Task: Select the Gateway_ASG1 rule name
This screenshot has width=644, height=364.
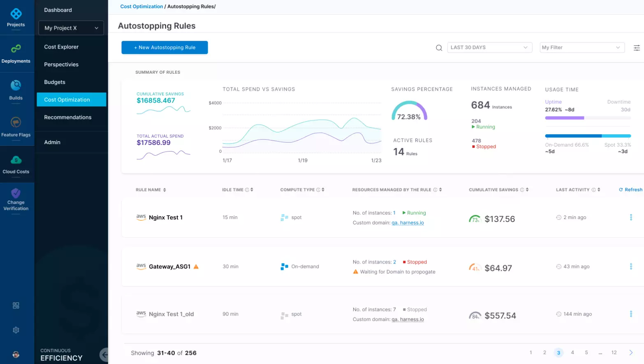Action: (x=169, y=267)
